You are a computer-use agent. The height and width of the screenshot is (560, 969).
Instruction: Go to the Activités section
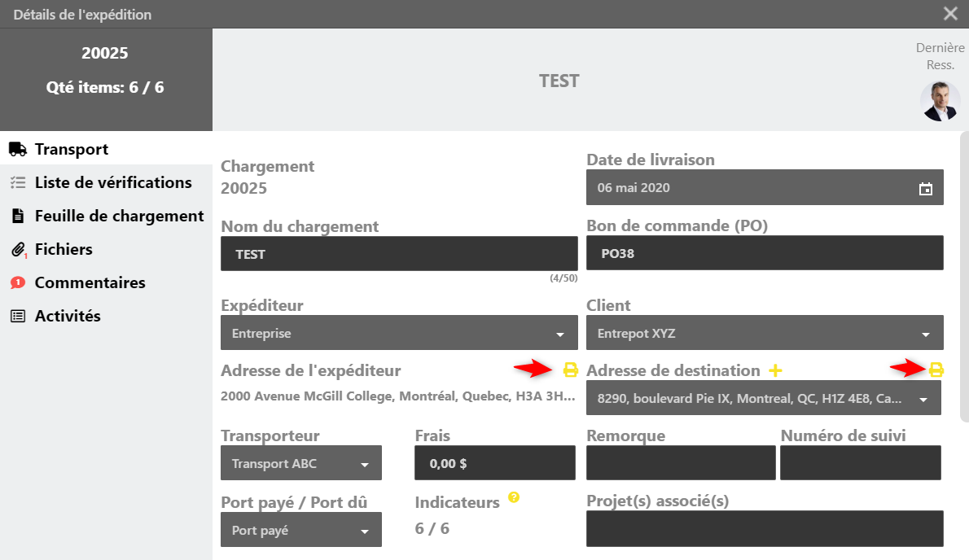(68, 317)
